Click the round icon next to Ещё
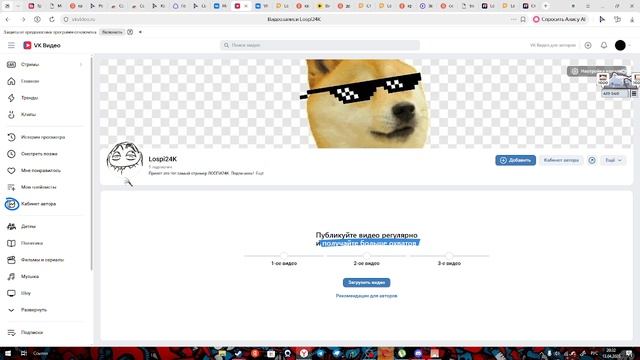The width and height of the screenshot is (640, 360). (592, 160)
